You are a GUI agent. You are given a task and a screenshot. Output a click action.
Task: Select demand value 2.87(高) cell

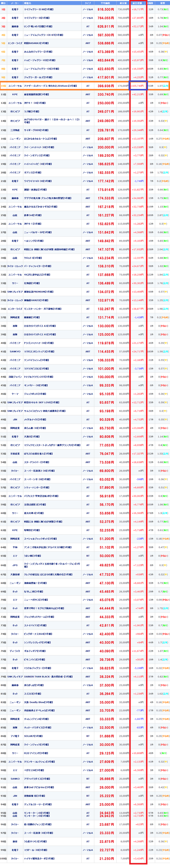[162, 215]
